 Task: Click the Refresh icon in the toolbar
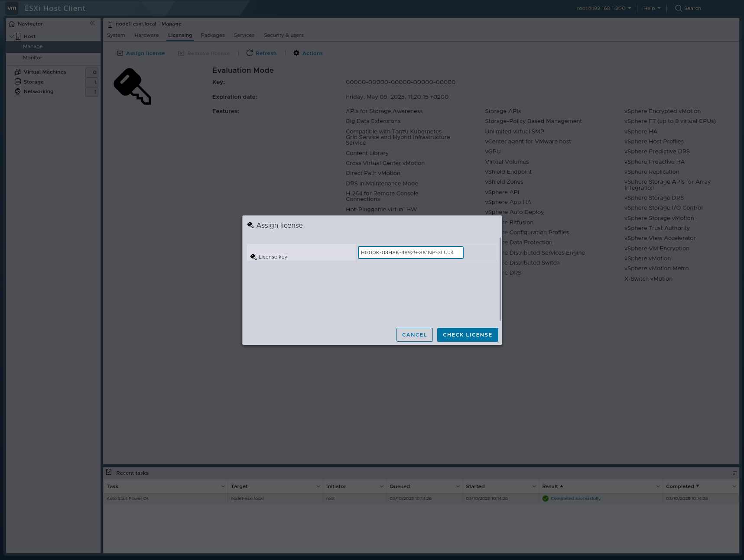click(250, 53)
